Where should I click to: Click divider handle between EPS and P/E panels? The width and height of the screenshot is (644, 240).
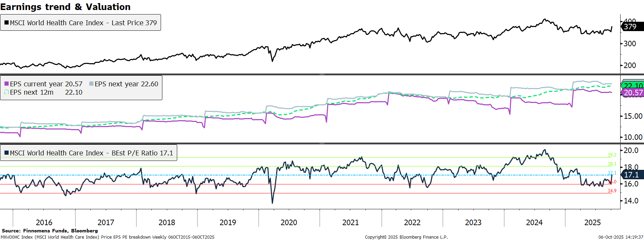pos(322,143)
